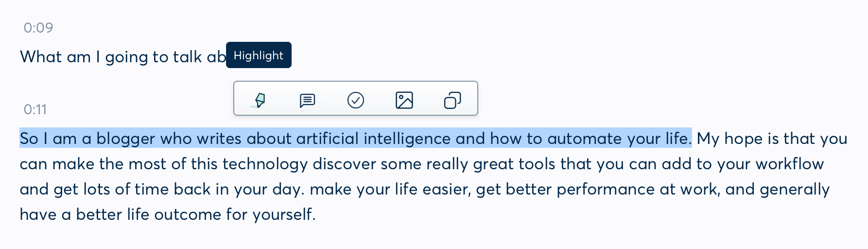Add a comment using the speech bubble icon

[307, 101]
